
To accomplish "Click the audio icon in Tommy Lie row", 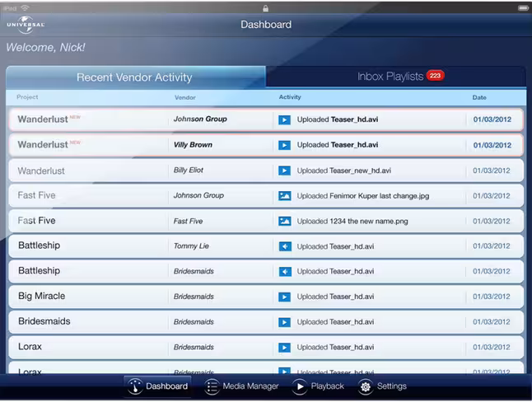I will (x=285, y=246).
